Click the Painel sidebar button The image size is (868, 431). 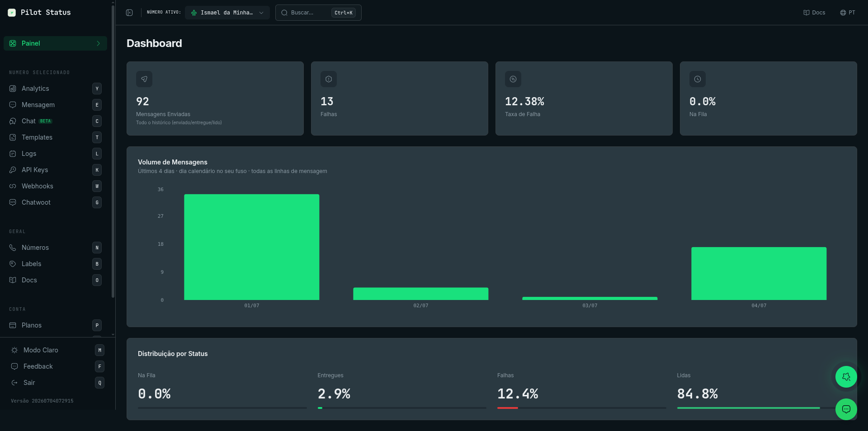click(55, 43)
